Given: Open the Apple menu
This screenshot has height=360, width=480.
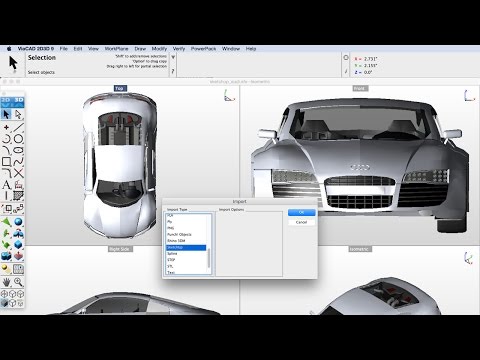Looking at the screenshot, I should coord(9,49).
